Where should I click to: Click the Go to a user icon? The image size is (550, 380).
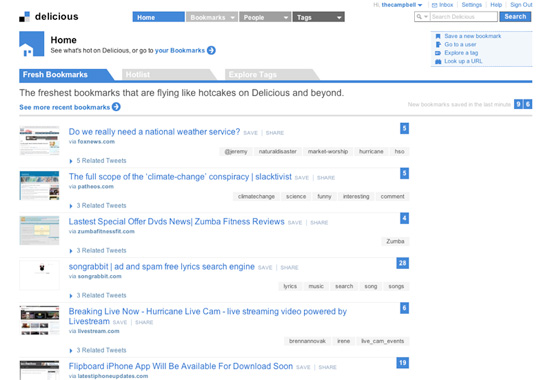438,45
